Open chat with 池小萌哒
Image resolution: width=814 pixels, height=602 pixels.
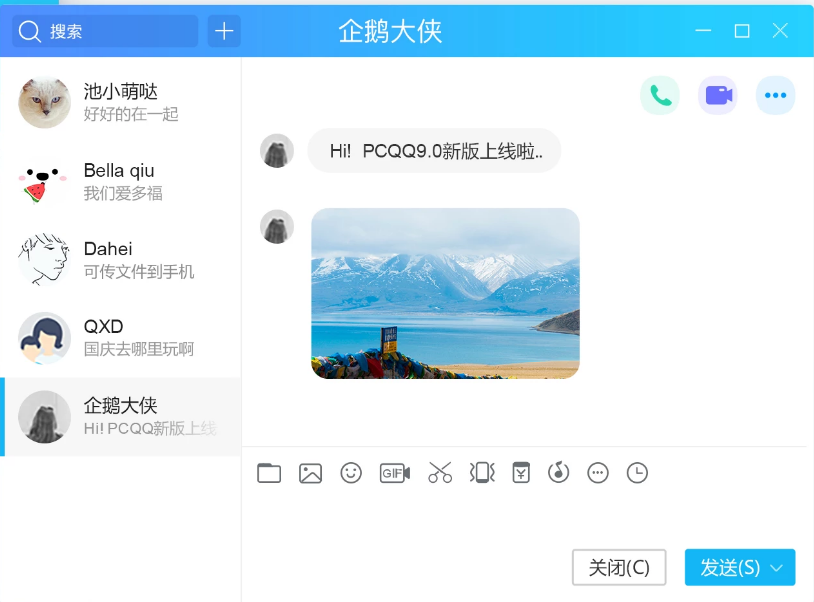(x=121, y=102)
